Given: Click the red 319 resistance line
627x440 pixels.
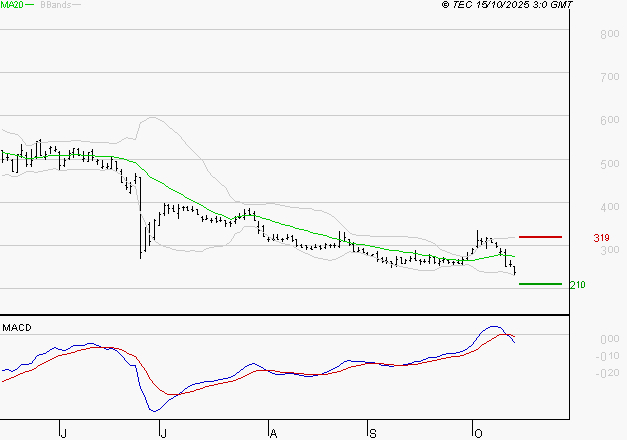Looking at the screenshot, I should click(x=540, y=237).
